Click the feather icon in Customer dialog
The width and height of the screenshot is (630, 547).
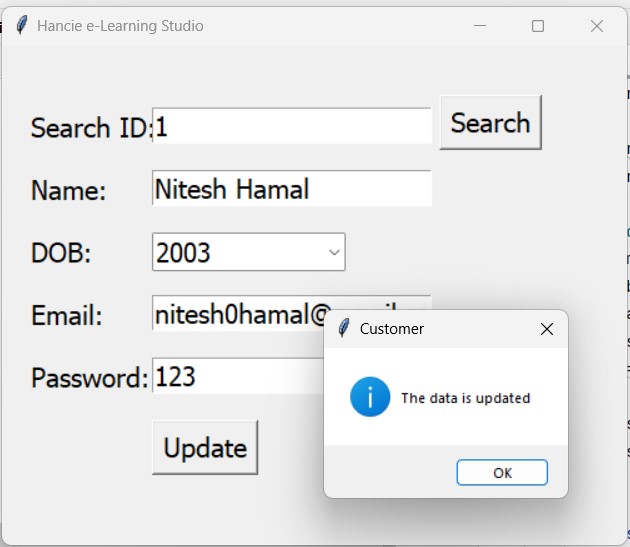point(344,328)
